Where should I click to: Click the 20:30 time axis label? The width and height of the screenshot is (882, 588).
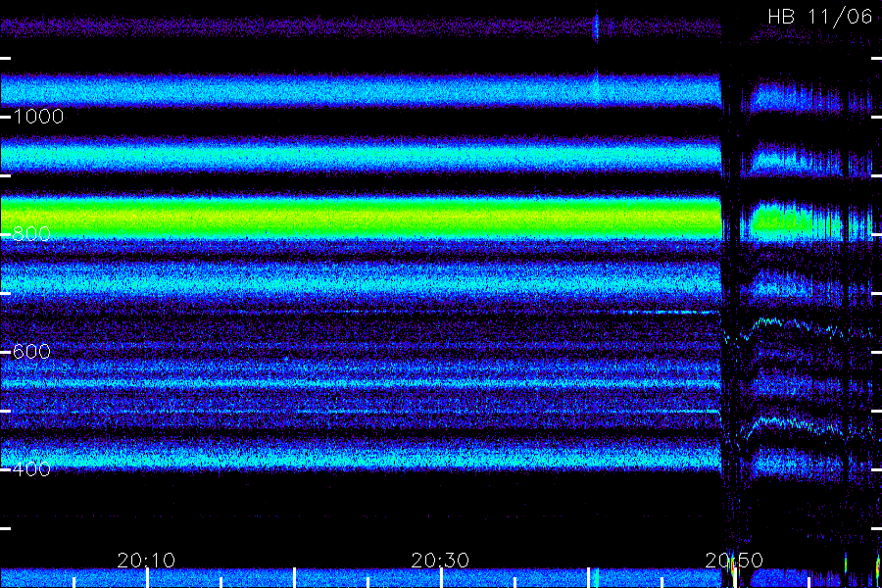pos(440,561)
